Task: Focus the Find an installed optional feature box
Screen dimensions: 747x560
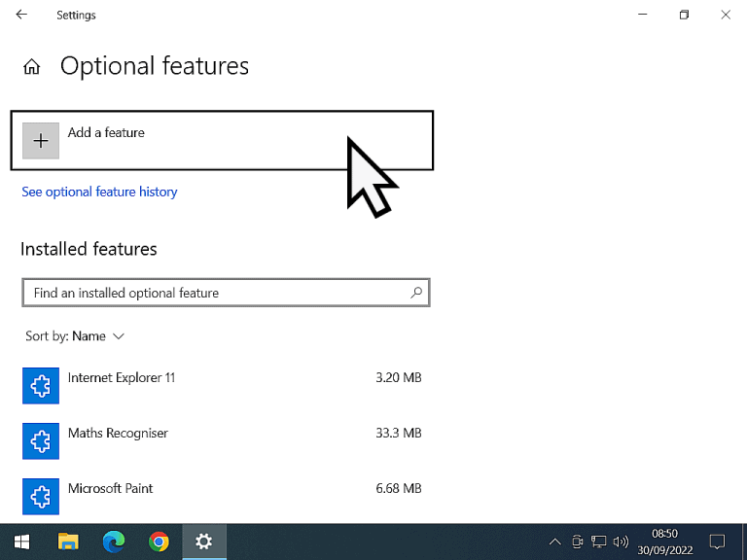Action: click(226, 293)
